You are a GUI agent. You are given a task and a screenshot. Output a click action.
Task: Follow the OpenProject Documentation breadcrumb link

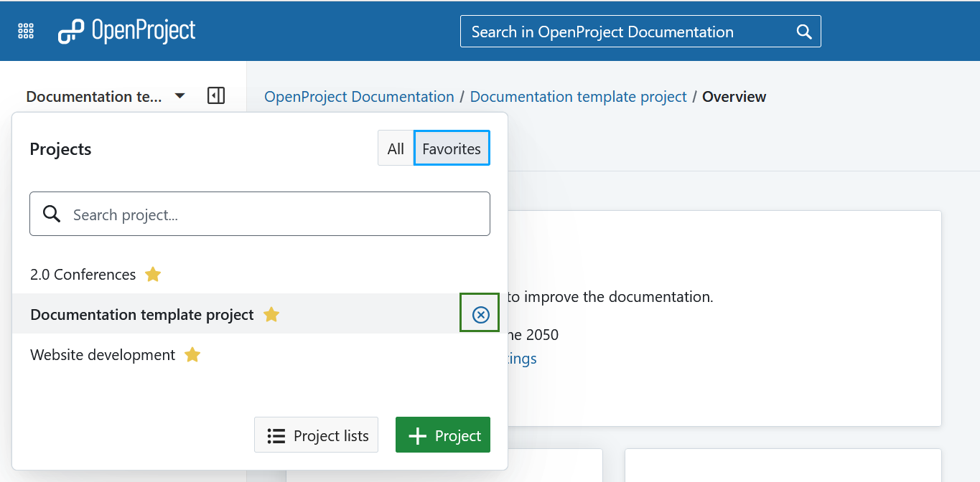[358, 96]
